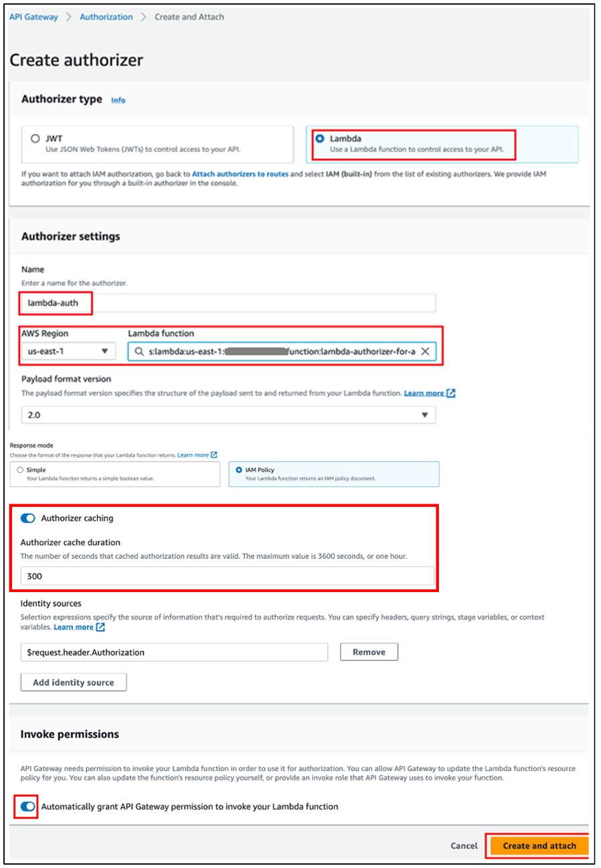Click the Remove button for the identity source
This screenshot has height=868, width=601.
click(x=369, y=651)
